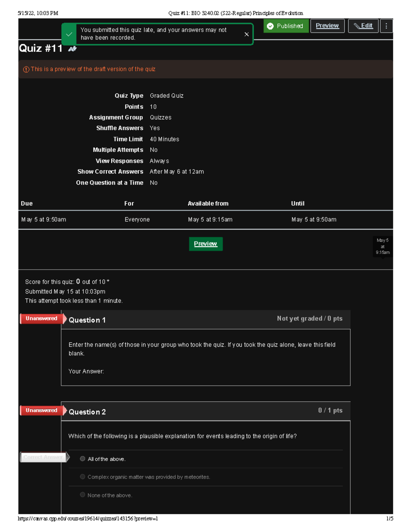411x532 pixels.
Task: Click the Unanswered flag for Question 2
Action: pyautogui.click(x=42, y=410)
